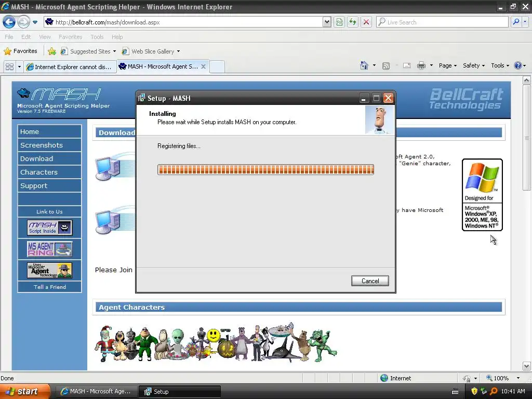Click the RSS Feeds icon
The image size is (532, 399).
pyautogui.click(x=386, y=66)
